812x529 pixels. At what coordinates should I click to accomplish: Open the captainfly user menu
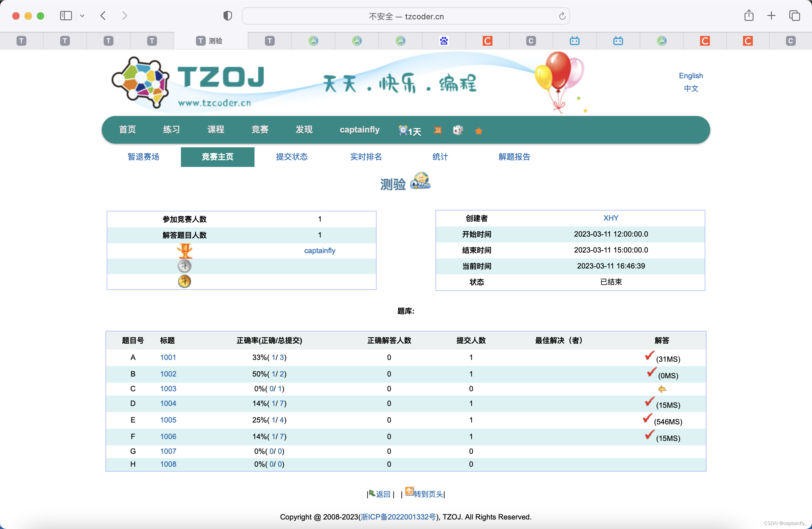(360, 130)
